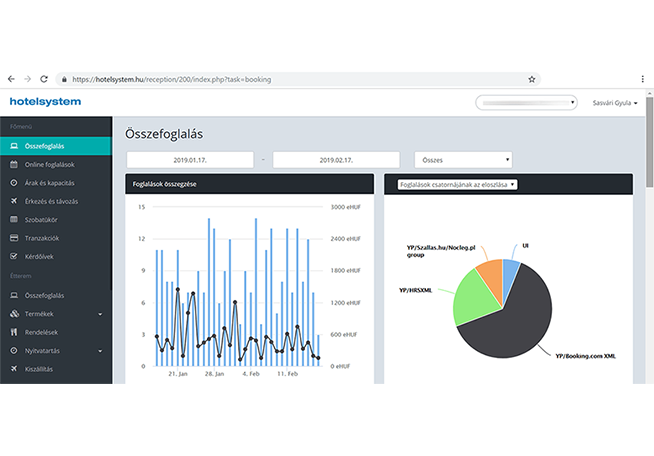Go back with the browser back arrow

click(x=11, y=78)
